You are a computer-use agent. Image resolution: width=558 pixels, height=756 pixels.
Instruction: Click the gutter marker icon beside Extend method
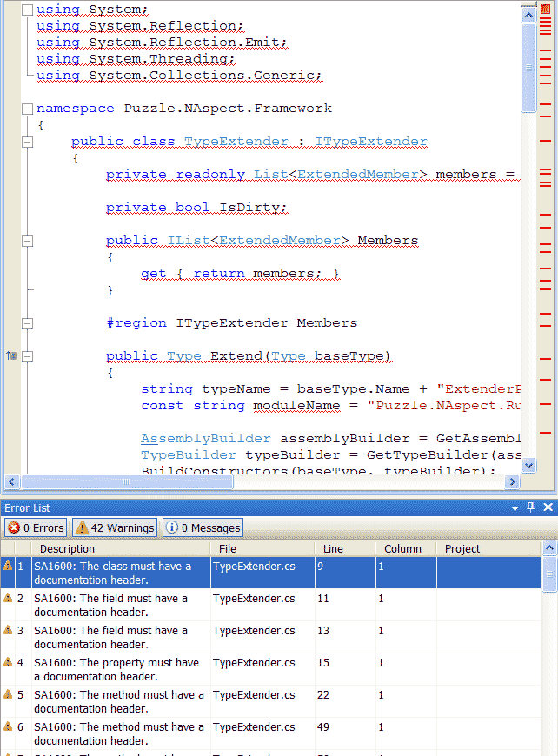pos(11,356)
